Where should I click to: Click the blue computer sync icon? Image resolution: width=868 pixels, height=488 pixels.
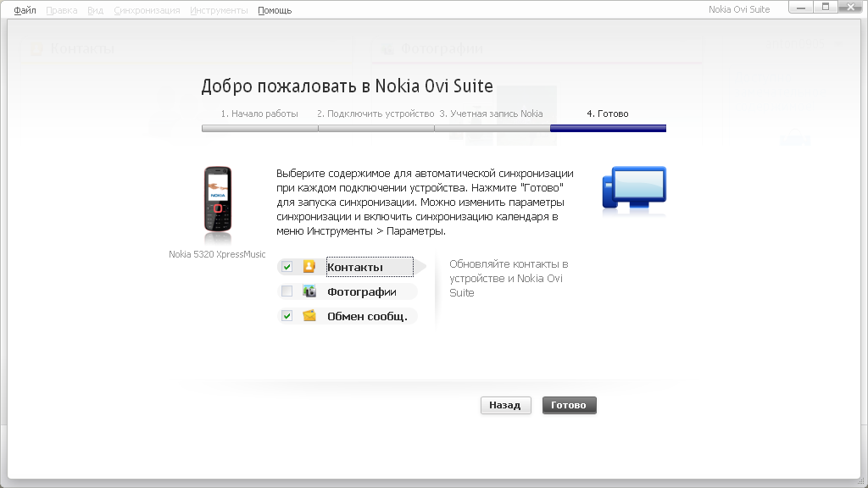[x=633, y=188]
